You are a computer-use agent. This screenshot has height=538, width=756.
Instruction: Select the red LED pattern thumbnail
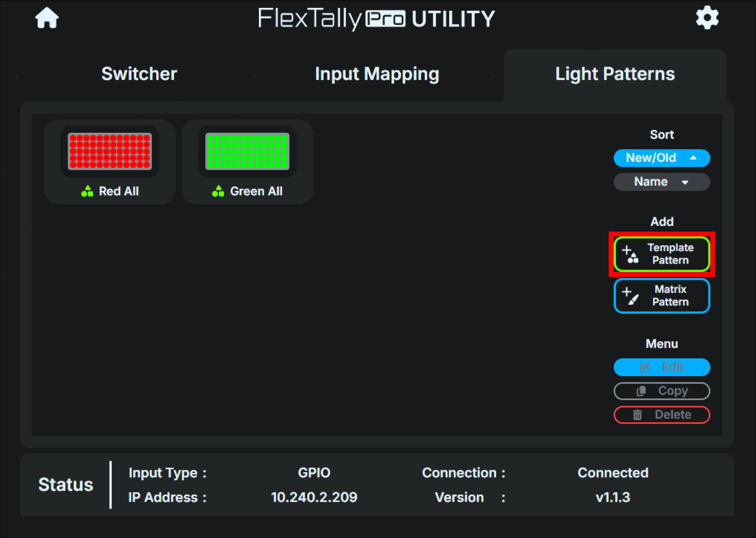[110, 151]
